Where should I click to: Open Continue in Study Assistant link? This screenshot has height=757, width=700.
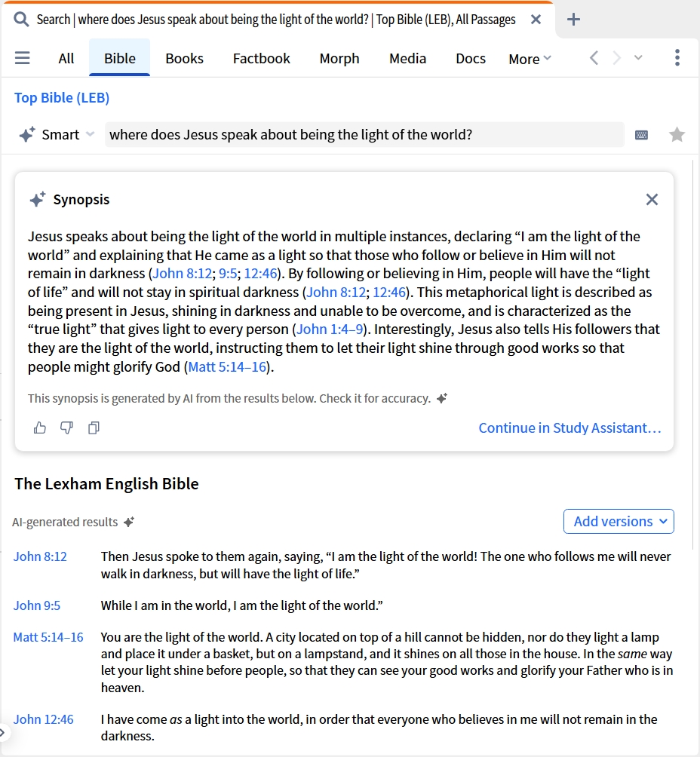pyautogui.click(x=570, y=428)
